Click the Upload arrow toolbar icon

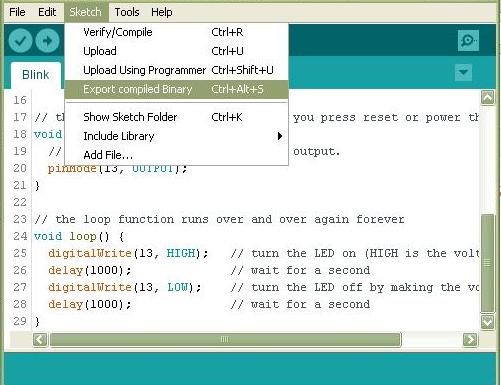point(47,41)
